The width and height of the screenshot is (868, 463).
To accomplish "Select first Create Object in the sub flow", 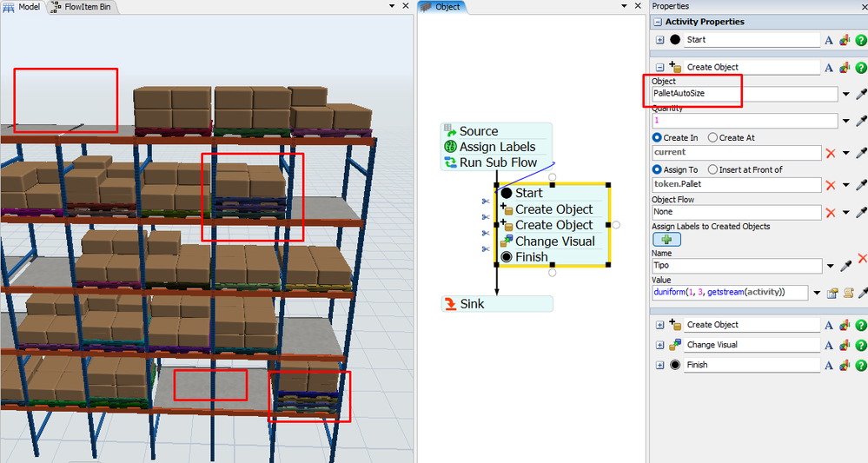I will tap(553, 209).
